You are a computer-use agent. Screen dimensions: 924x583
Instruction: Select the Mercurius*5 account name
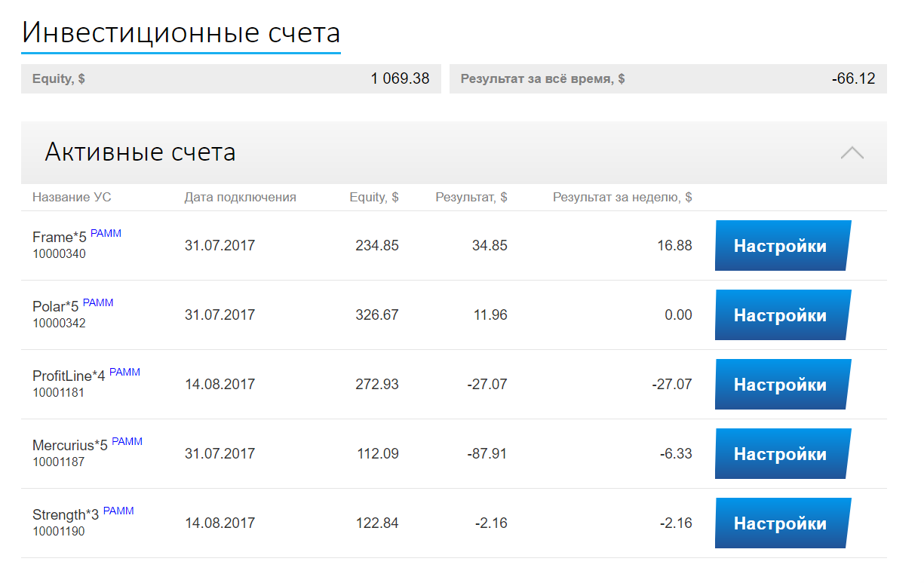[x=70, y=446]
